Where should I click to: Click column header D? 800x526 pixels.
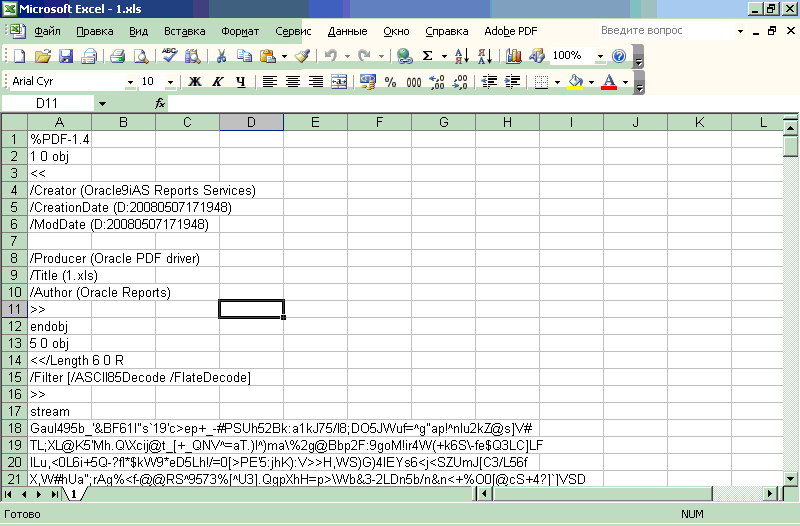coord(251,123)
